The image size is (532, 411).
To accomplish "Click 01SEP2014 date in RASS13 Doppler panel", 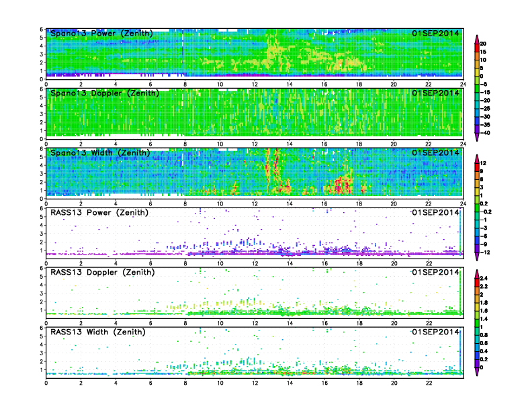I will [x=436, y=272].
